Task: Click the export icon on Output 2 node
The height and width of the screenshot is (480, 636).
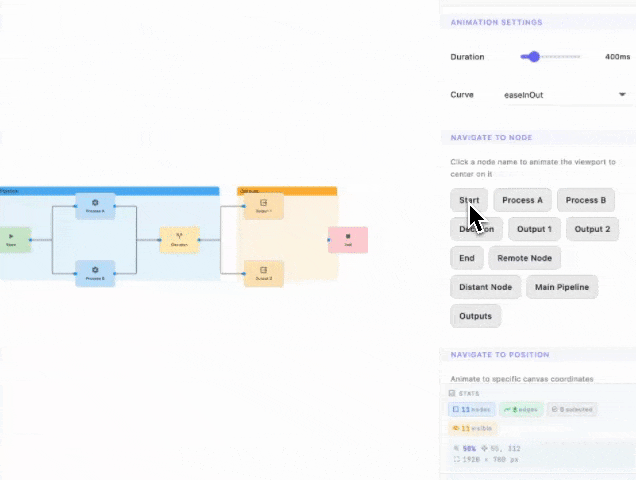Action: pyautogui.click(x=264, y=270)
